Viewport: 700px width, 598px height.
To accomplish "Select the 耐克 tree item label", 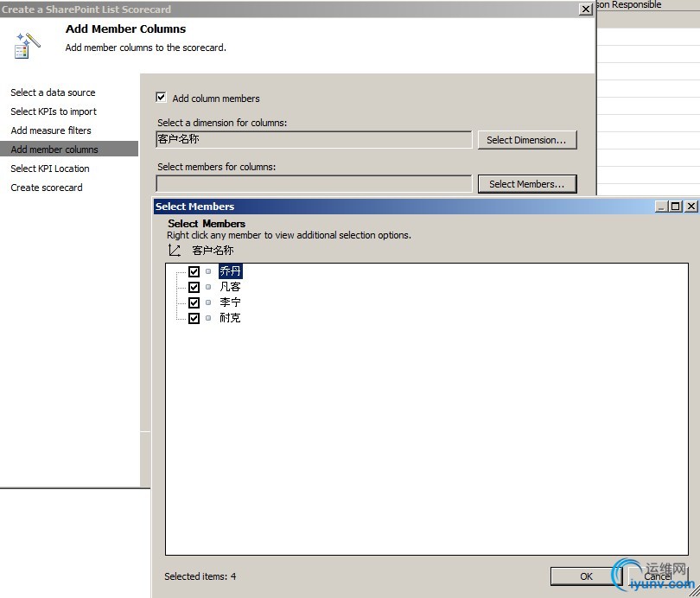I will pyautogui.click(x=231, y=318).
